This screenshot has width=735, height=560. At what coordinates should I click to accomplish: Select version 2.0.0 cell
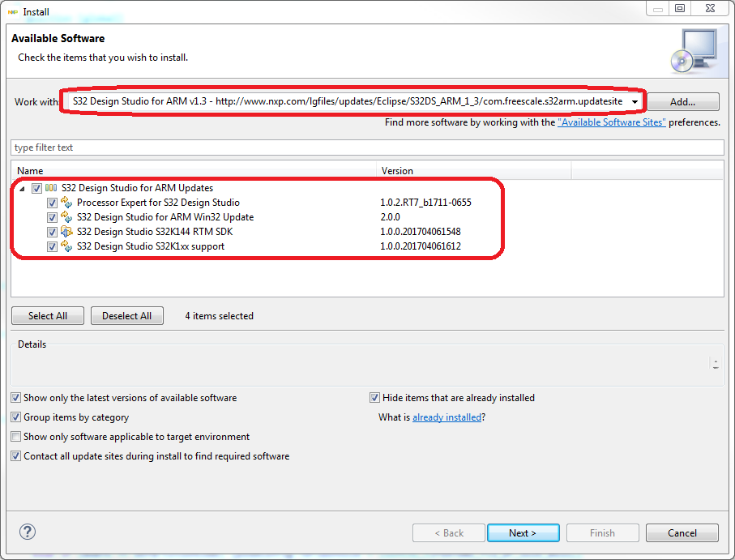click(x=390, y=217)
